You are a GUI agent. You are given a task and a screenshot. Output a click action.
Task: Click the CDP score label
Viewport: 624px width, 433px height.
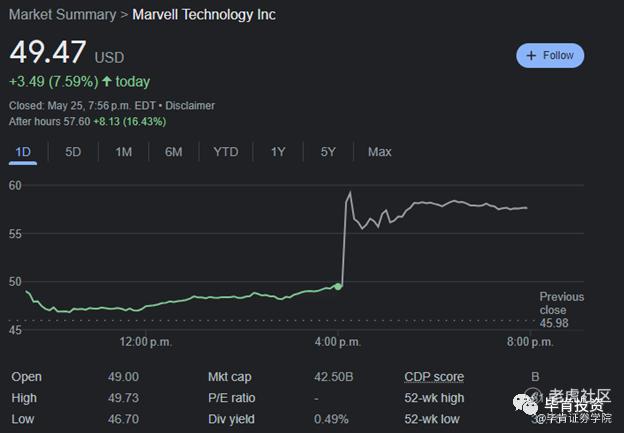pyautogui.click(x=434, y=377)
